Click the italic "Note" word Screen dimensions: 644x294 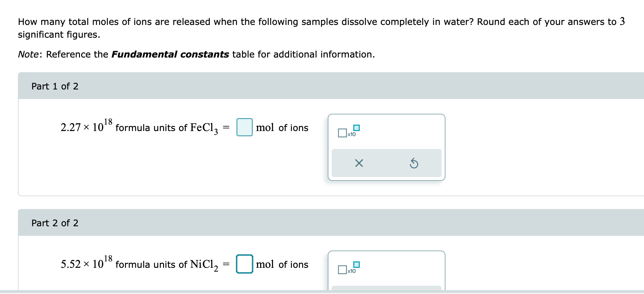point(28,54)
